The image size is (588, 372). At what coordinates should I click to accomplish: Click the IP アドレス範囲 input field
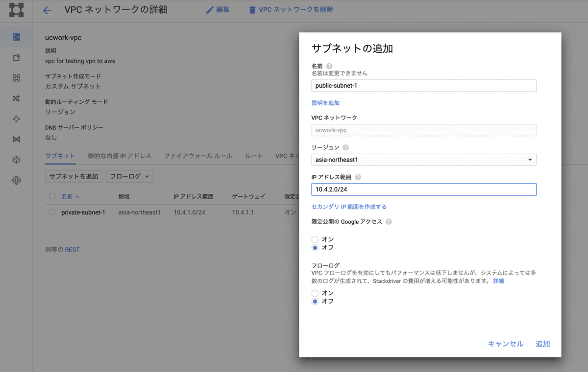point(423,189)
